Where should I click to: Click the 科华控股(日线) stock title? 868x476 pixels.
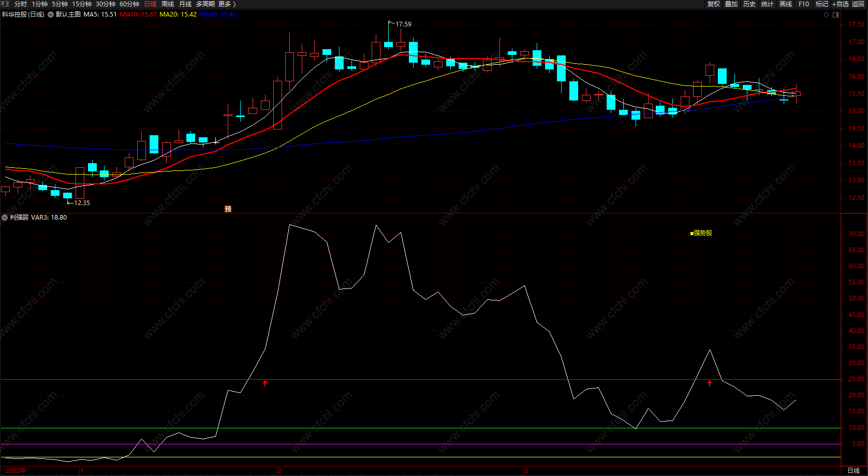click(23, 15)
